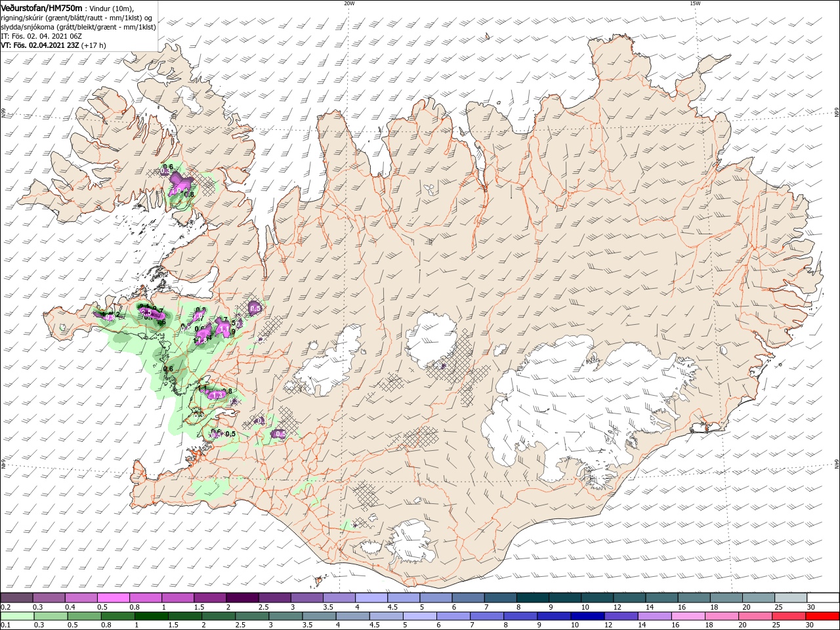This screenshot has height=630, width=840.
Task: Pick the 0.3 swatch in the rain legend row
Action: click(x=51, y=616)
